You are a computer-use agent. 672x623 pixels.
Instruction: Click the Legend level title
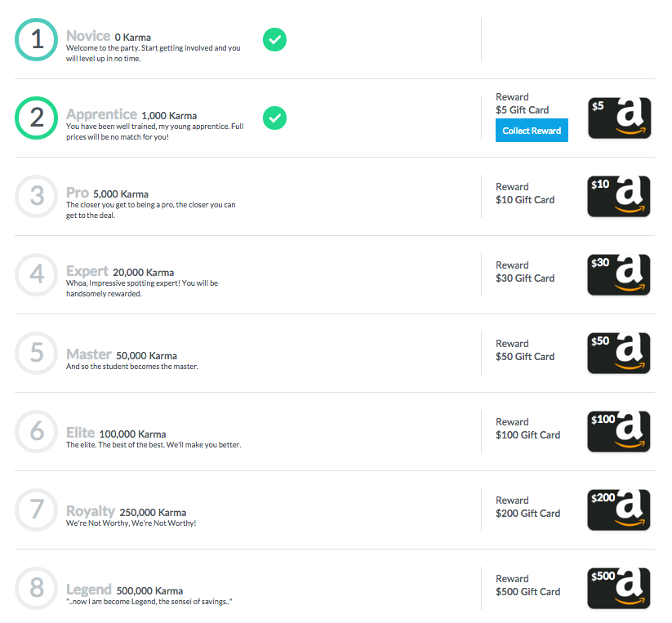point(89,590)
